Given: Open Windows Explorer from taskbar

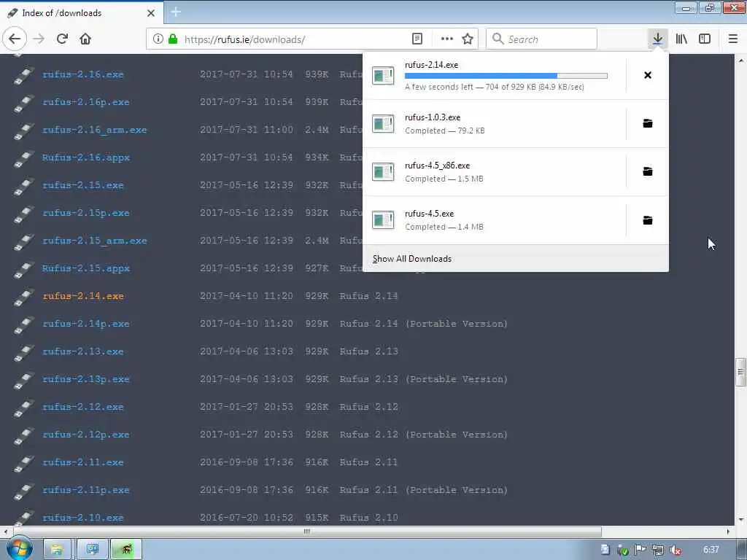Looking at the screenshot, I should [x=57, y=550].
